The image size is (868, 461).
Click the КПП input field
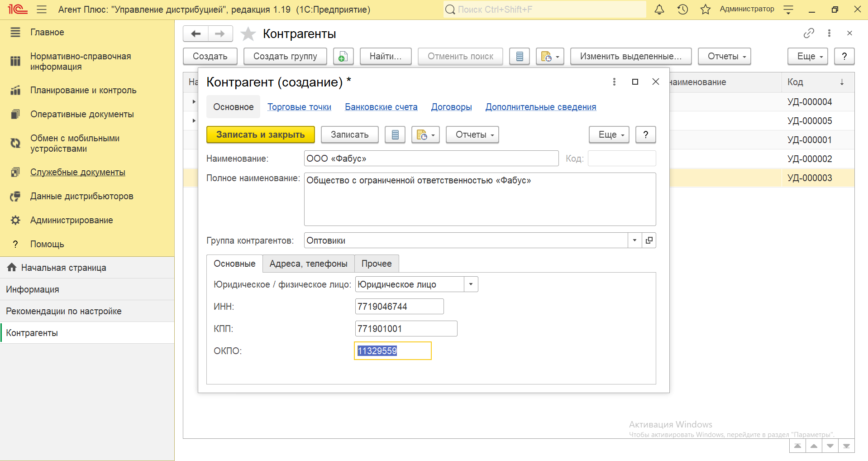pos(406,329)
